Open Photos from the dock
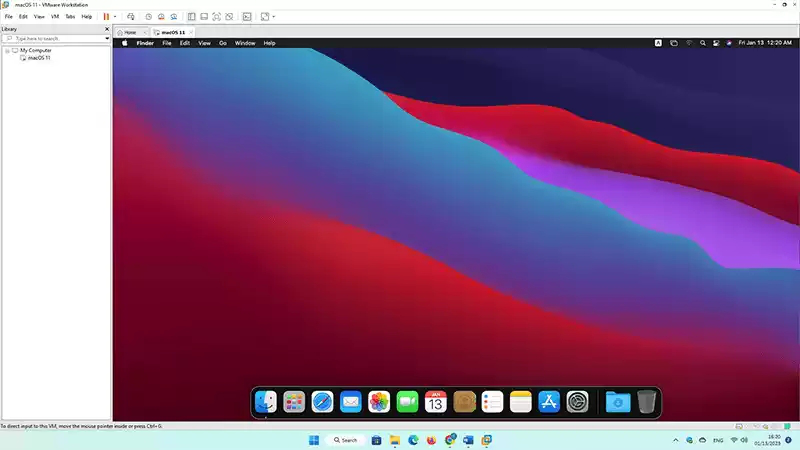The width and height of the screenshot is (800, 450). coord(379,402)
